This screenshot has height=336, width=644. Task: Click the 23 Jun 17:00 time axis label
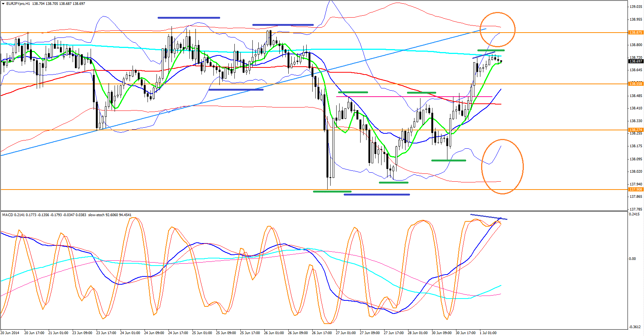[106, 333]
